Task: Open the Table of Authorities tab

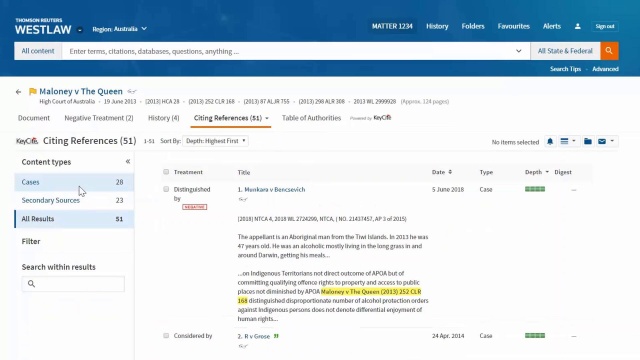Action: coord(311,118)
